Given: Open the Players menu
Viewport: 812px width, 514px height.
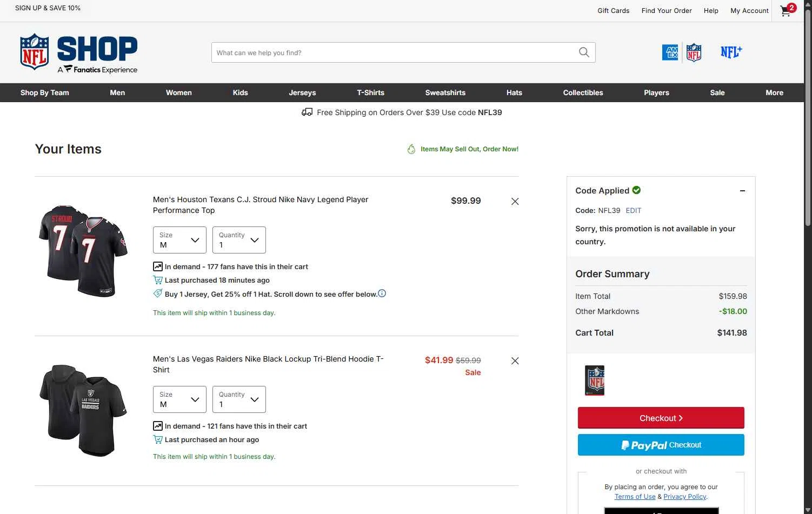Looking at the screenshot, I should (x=657, y=92).
